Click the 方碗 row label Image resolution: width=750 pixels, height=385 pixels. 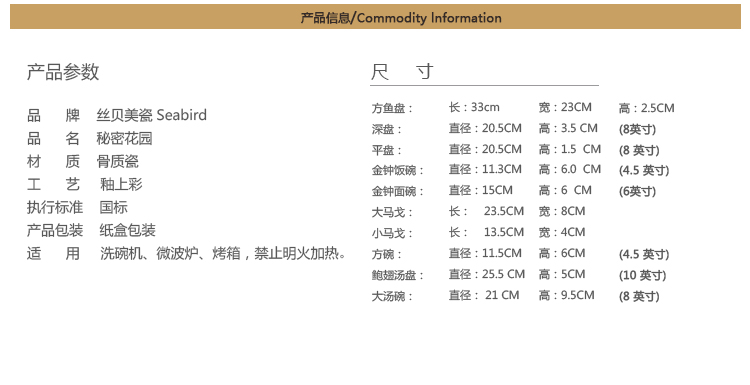[x=387, y=255]
